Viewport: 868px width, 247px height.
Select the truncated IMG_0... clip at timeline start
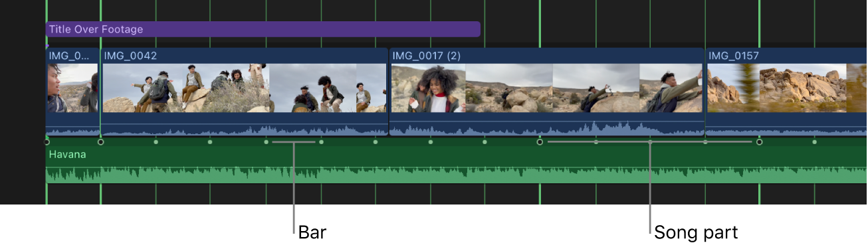72,92
